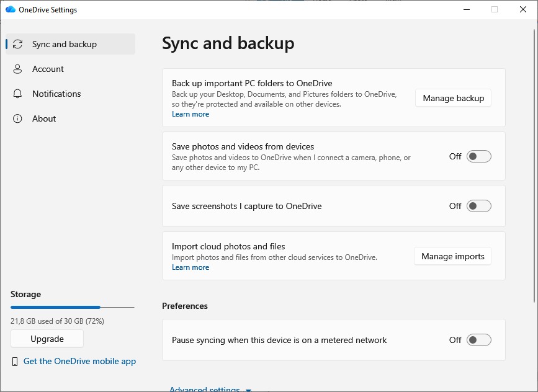Click 'Import cloud photos and files' title
The image size is (538, 392).
coord(228,247)
